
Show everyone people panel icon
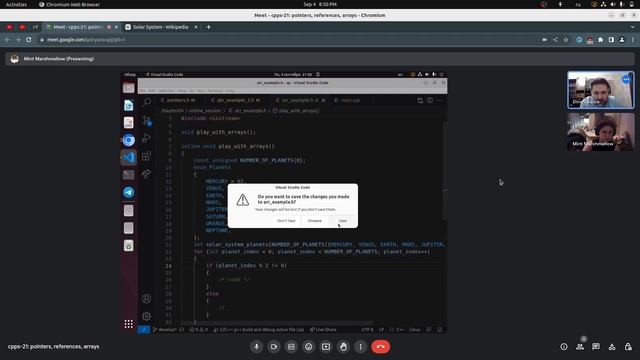tap(580, 347)
